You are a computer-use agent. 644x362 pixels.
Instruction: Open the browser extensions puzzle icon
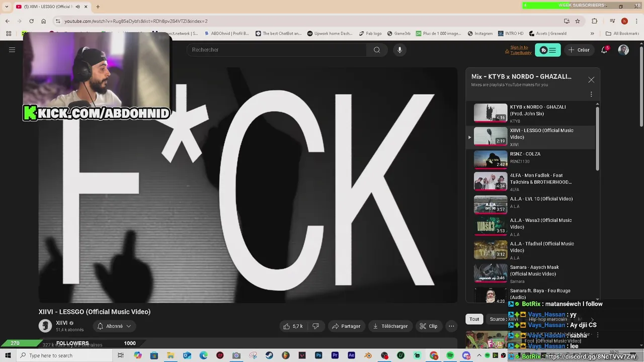coord(595,21)
